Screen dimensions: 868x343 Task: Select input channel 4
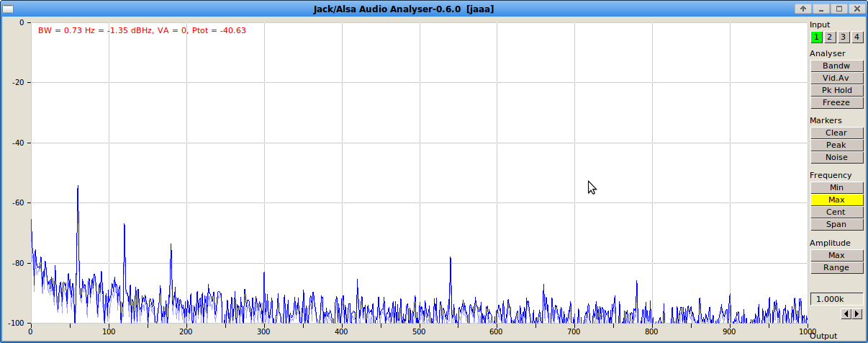click(x=857, y=37)
